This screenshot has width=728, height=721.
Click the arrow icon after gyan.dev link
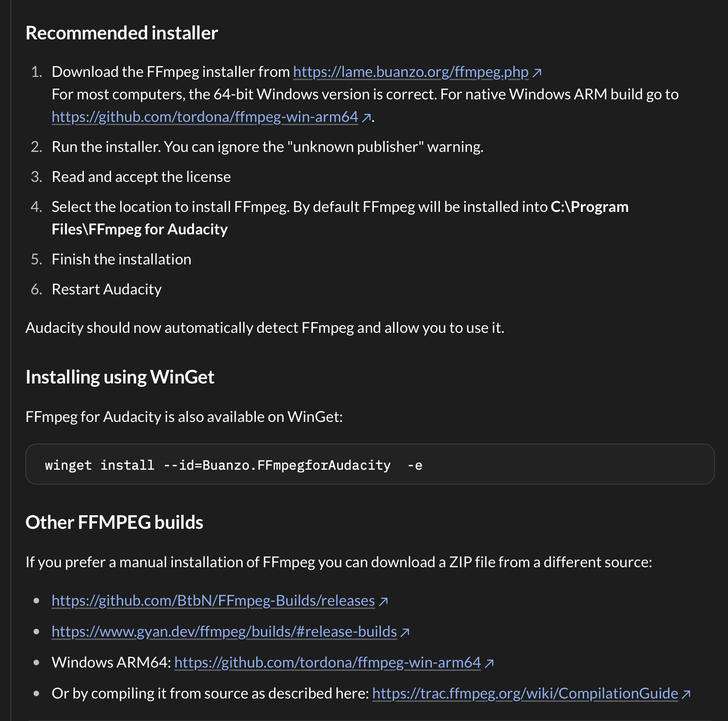(406, 632)
